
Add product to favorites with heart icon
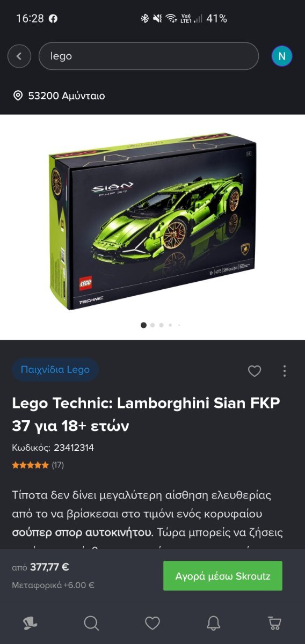[x=255, y=371]
